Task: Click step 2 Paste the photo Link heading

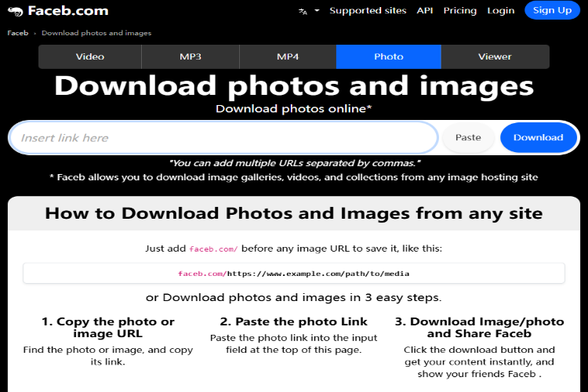Action: click(294, 322)
